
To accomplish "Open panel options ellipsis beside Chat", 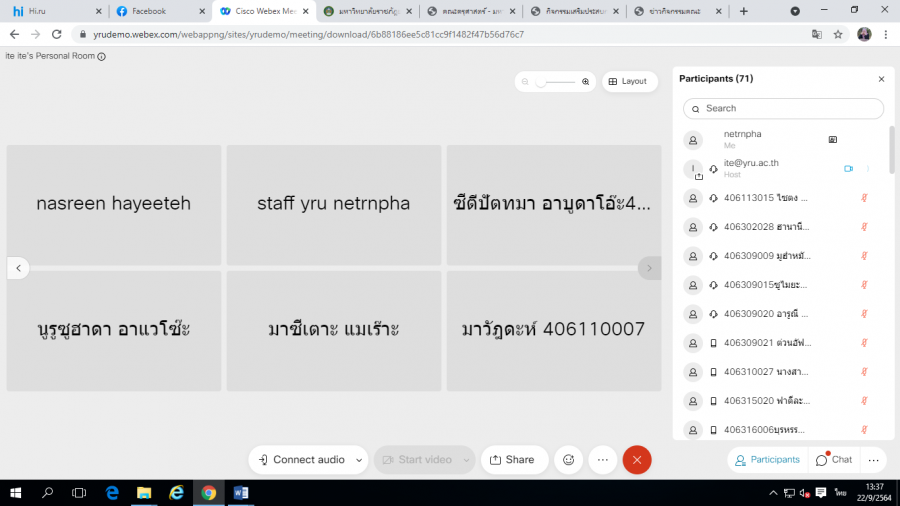I will 873,460.
